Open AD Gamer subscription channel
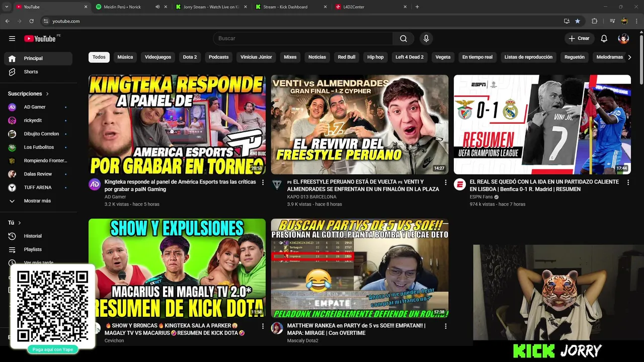This screenshot has height=362, width=644. point(38,107)
